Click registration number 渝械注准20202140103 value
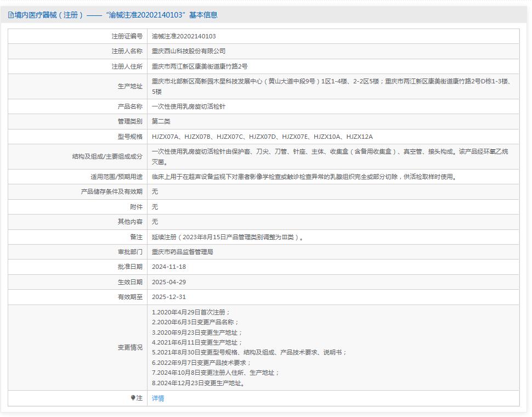Image resolution: width=532 pixels, height=417 pixels. 184,36
